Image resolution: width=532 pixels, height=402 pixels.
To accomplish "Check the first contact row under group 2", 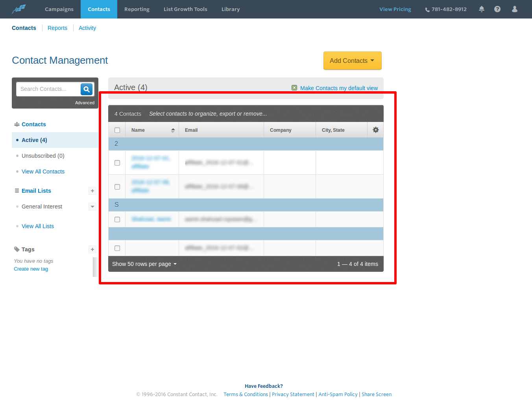I will coord(117,163).
